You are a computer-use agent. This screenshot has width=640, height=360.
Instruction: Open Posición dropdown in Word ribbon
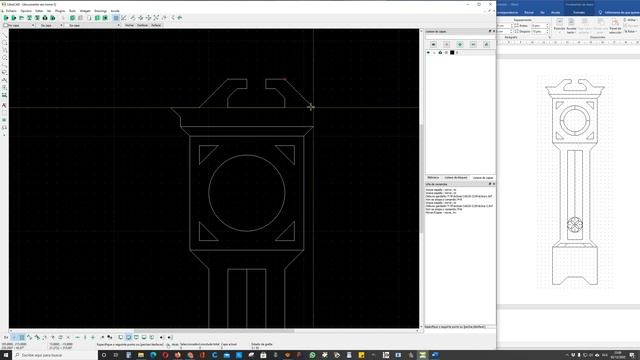559,25
